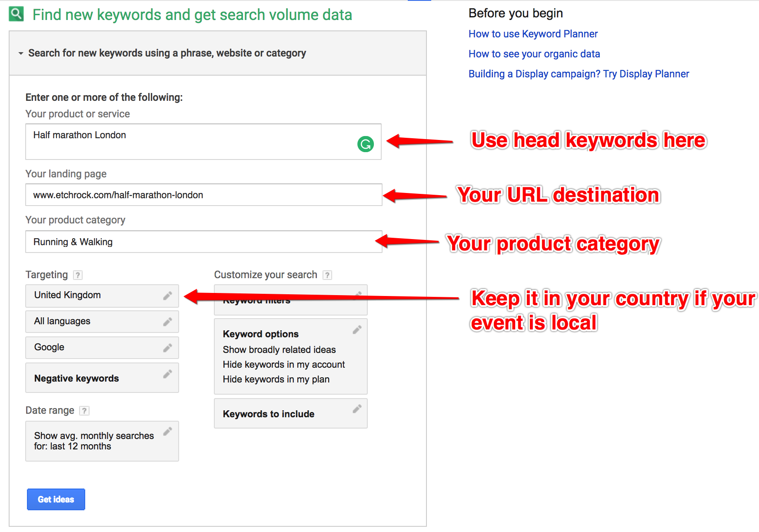Open How to see your organic data
The height and width of the screenshot is (532, 759).
534,54
